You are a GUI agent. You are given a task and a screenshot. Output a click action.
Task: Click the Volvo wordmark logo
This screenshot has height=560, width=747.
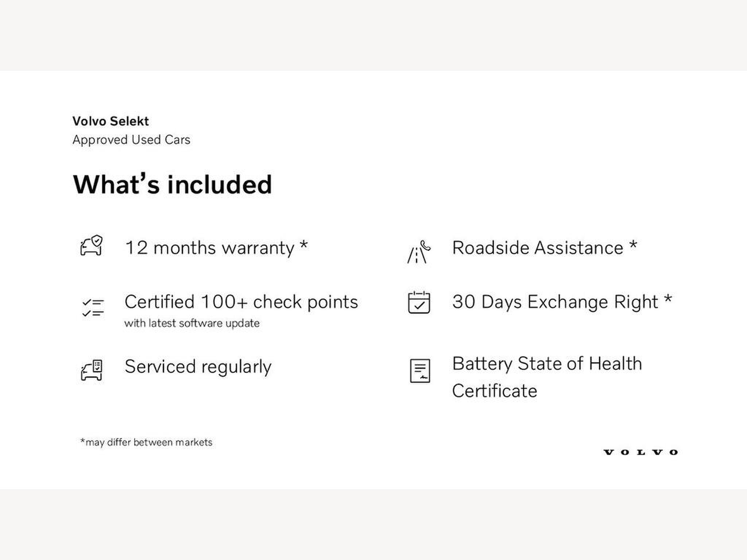pyautogui.click(x=640, y=452)
